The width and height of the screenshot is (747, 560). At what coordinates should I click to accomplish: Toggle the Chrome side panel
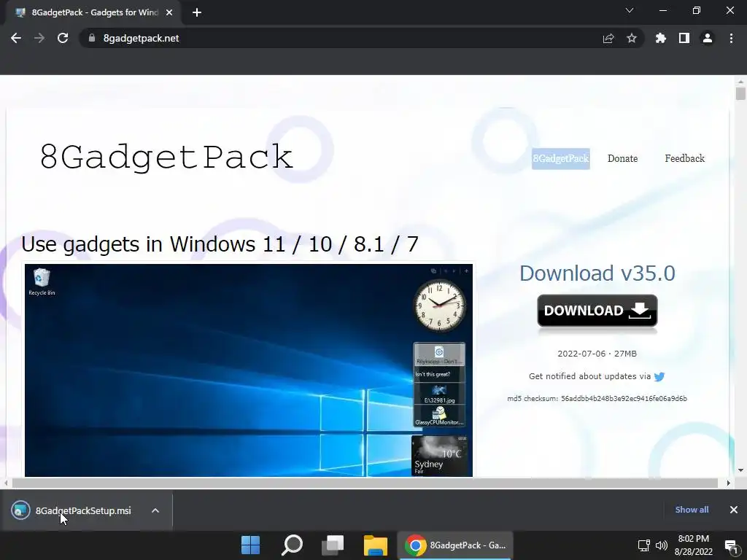click(684, 38)
